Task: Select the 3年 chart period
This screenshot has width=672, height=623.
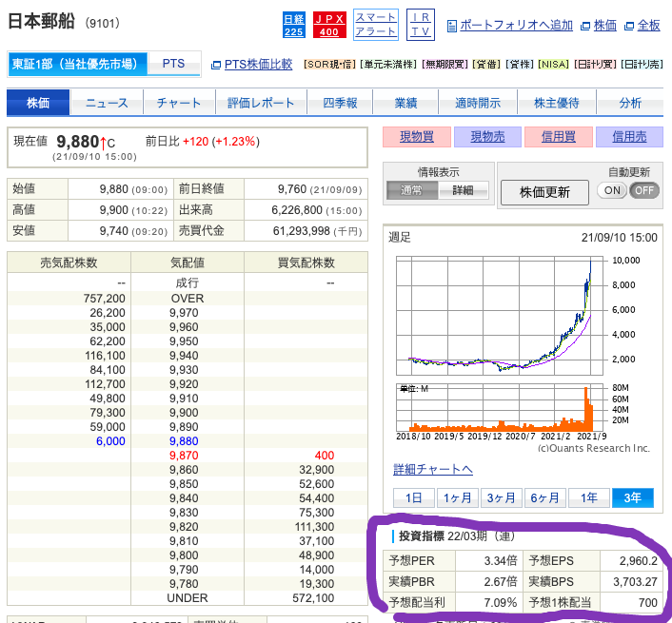Action: click(x=633, y=498)
